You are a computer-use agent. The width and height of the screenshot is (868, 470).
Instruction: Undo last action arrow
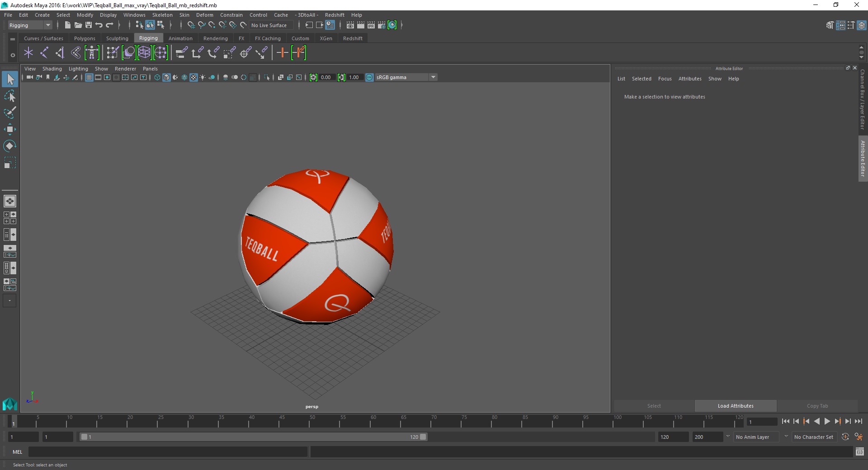[x=99, y=25]
